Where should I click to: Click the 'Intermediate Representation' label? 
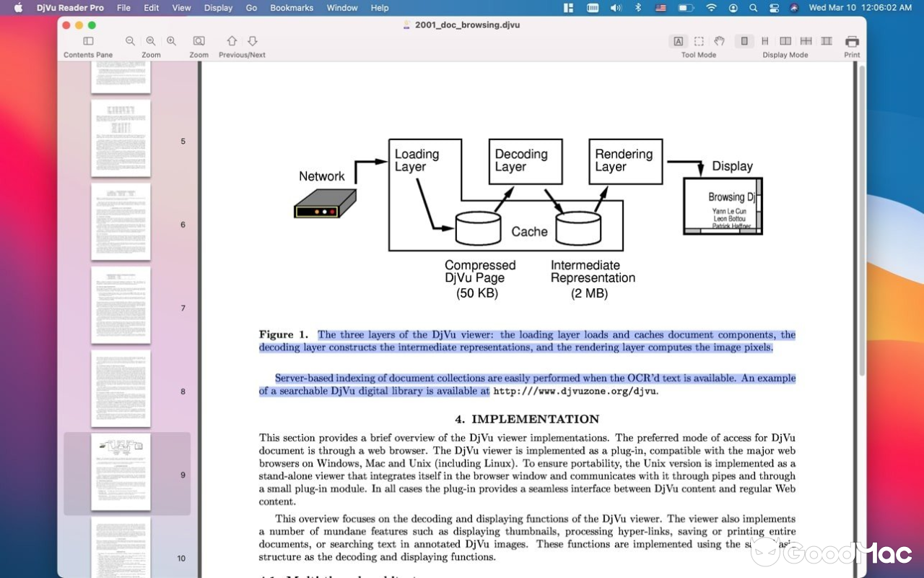pos(593,272)
